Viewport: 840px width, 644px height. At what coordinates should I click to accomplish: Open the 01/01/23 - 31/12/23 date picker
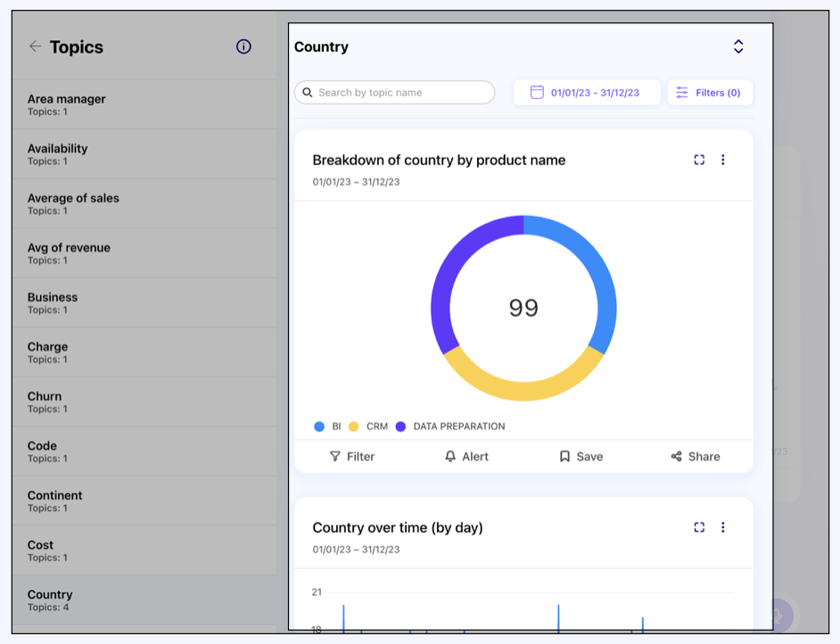[x=595, y=93]
